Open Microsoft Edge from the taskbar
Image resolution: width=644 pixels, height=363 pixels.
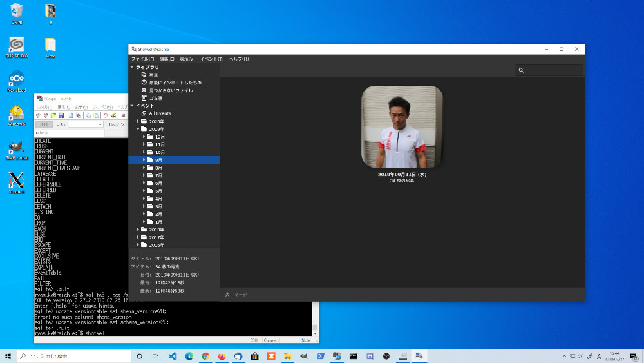pos(189,357)
